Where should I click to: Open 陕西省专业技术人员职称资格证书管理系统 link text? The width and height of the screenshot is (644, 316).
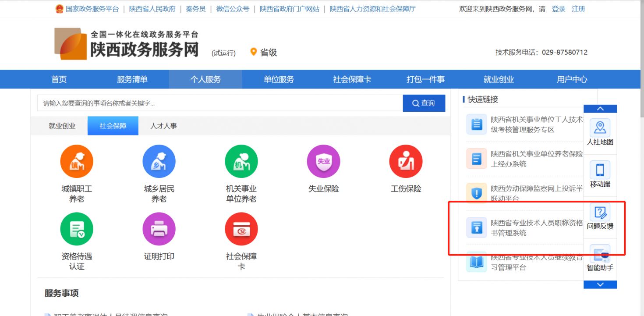pyautogui.click(x=537, y=228)
